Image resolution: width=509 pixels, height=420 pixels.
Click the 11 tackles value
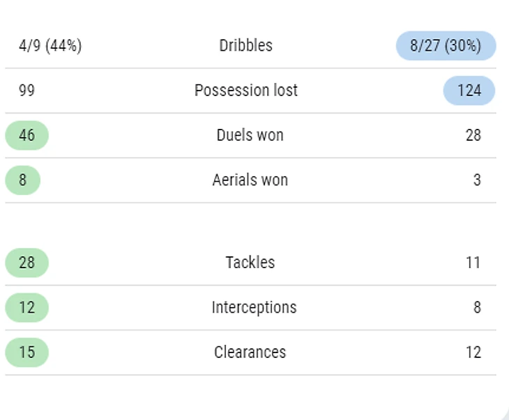[473, 263]
